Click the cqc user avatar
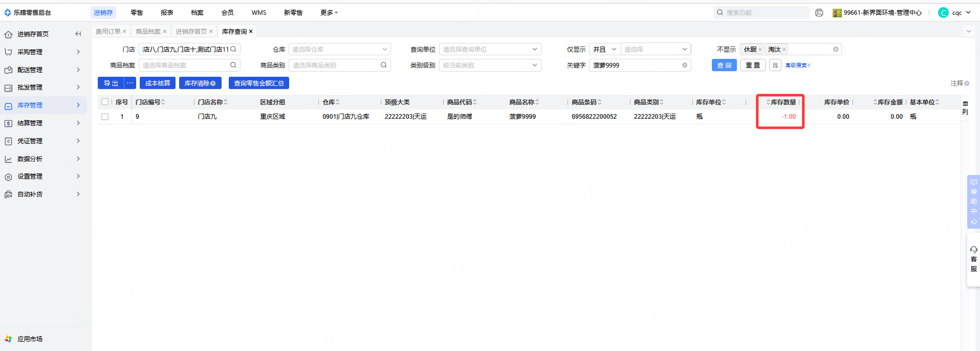 click(x=943, y=13)
